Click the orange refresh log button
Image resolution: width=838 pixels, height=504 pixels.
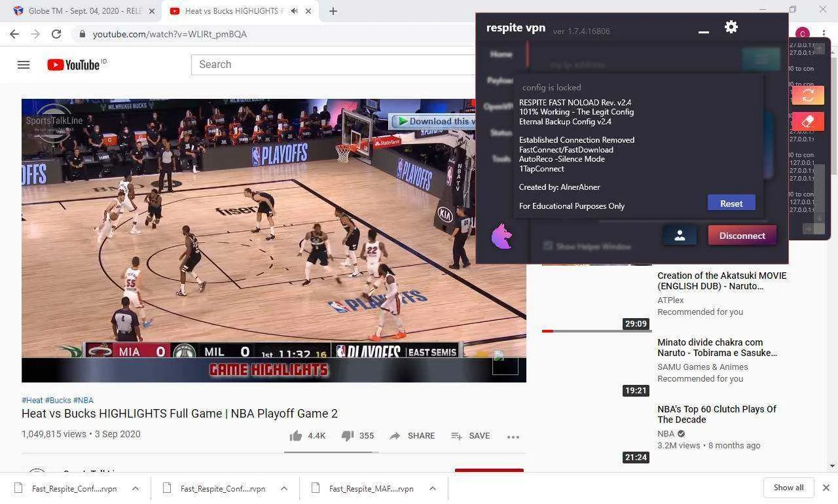click(808, 95)
